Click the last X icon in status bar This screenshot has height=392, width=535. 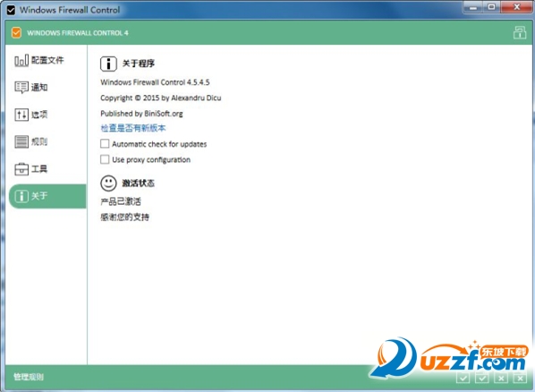(x=521, y=378)
